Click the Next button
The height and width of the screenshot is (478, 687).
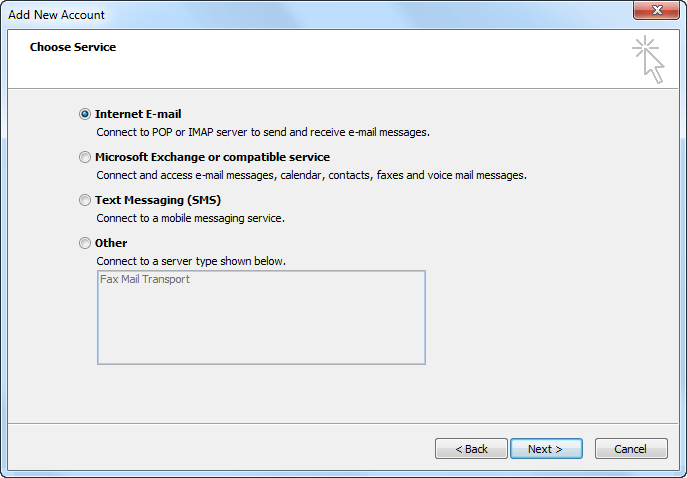(x=546, y=449)
